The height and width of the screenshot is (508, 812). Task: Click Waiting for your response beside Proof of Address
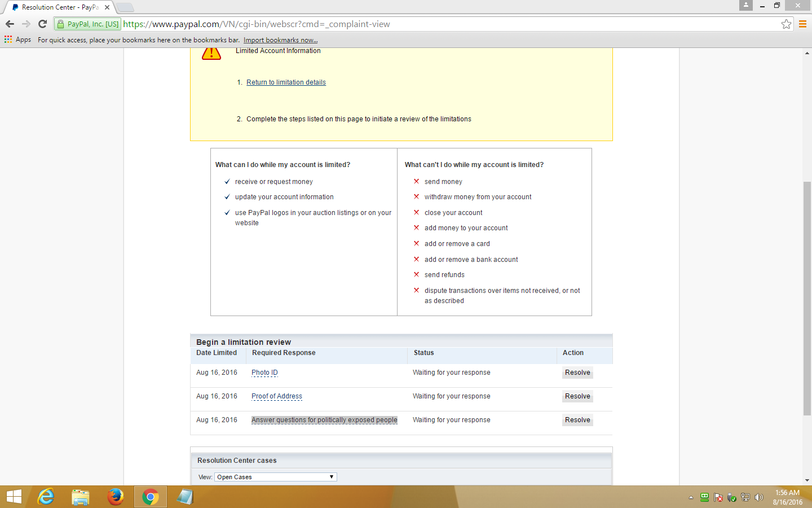coord(452,396)
